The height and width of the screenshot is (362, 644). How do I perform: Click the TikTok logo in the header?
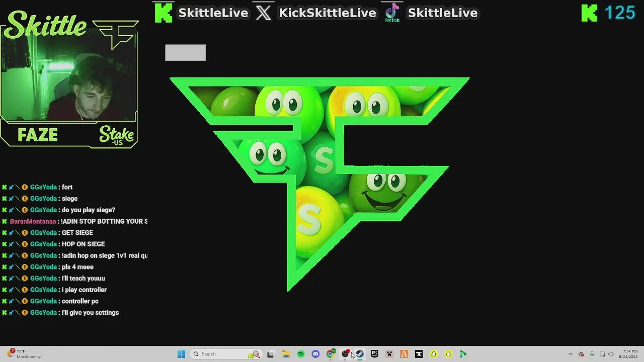[392, 13]
